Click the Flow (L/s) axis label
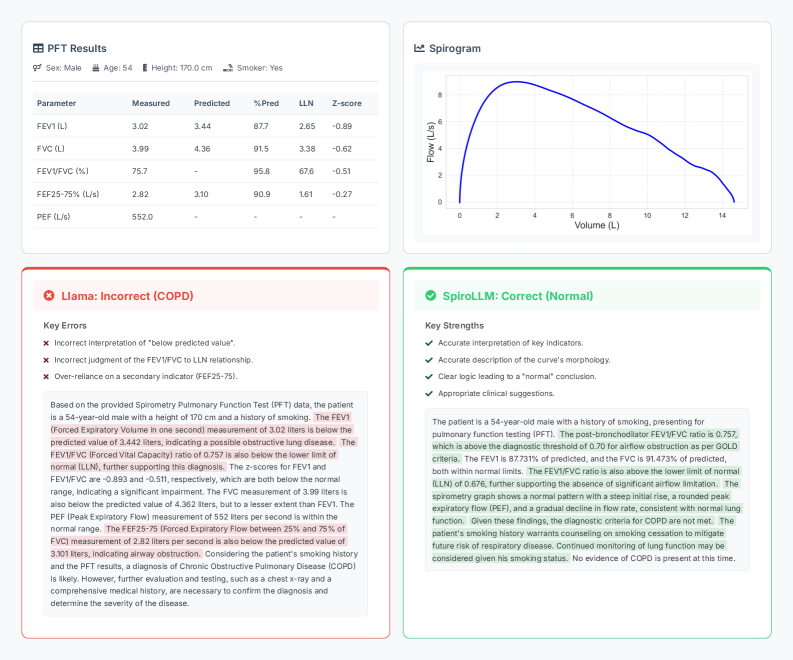 coord(430,142)
